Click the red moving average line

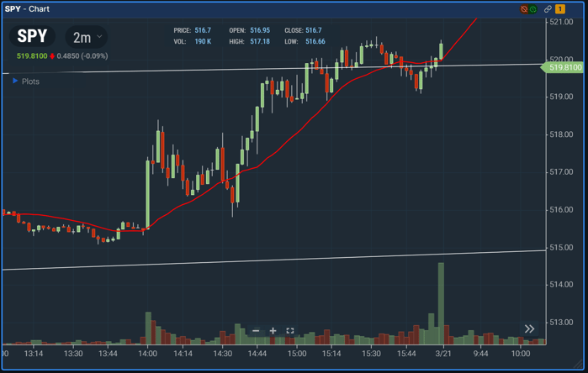(278, 150)
